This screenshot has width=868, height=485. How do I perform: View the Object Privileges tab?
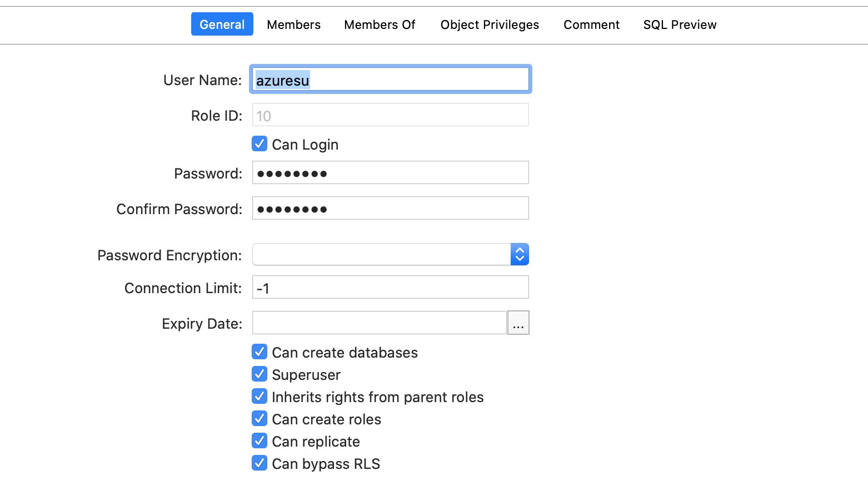pos(490,24)
